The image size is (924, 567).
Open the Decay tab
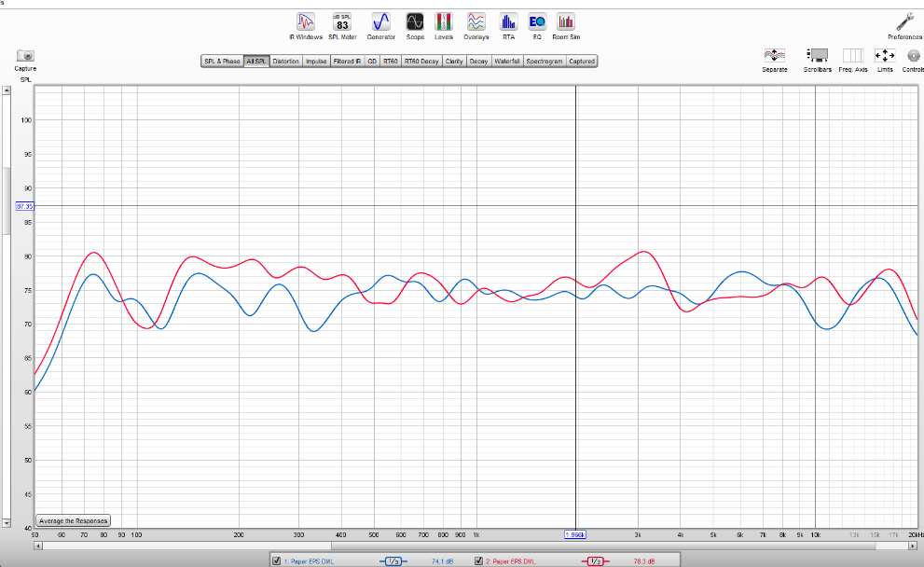tap(478, 62)
